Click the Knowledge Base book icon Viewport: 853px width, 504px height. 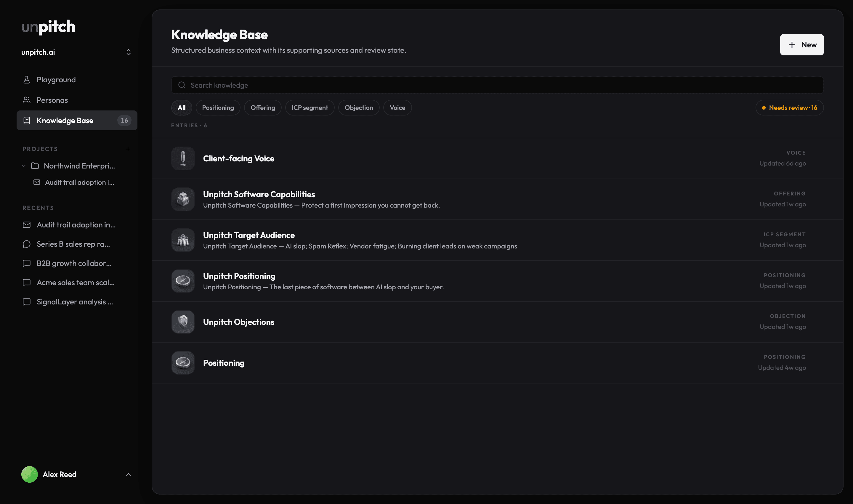[26, 120]
